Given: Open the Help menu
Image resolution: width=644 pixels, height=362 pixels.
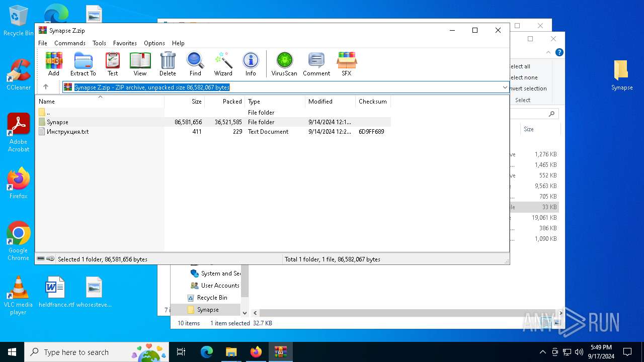Looking at the screenshot, I should [178, 43].
